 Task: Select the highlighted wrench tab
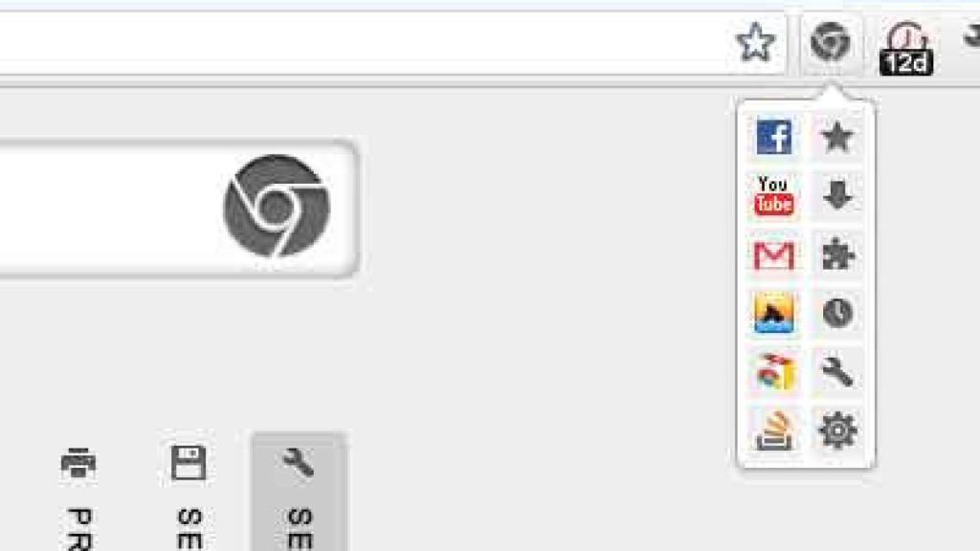coord(299,491)
